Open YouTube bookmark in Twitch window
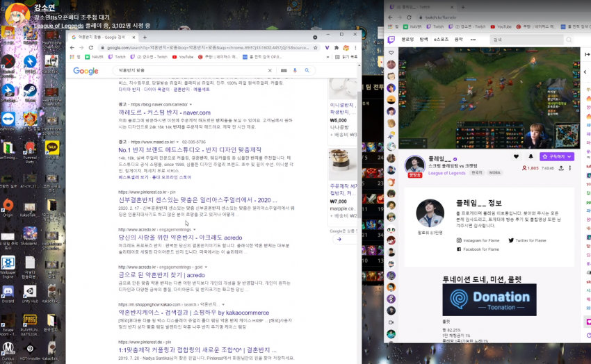This screenshot has width=591, height=364. click(x=501, y=26)
